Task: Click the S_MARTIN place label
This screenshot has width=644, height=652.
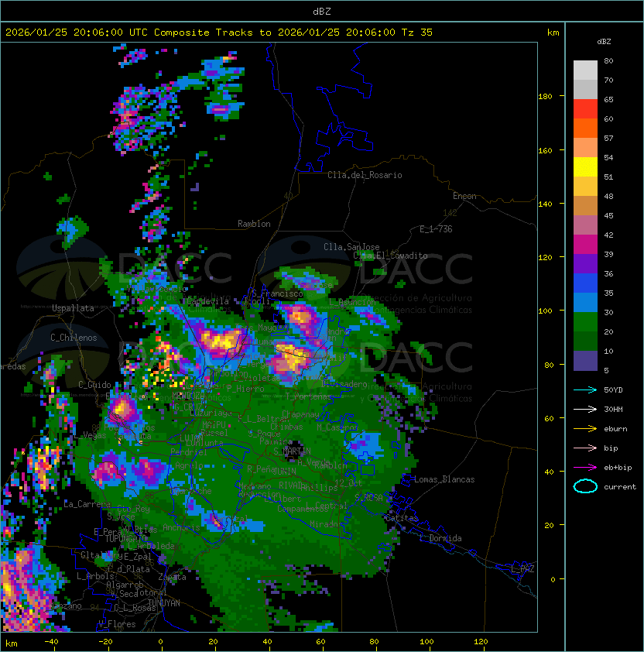Action: coord(292,451)
